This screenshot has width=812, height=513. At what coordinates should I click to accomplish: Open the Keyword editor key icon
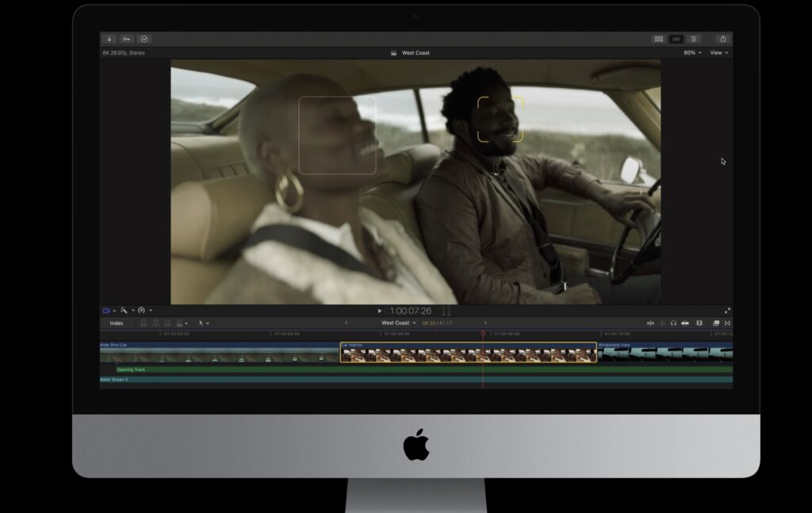tap(126, 39)
